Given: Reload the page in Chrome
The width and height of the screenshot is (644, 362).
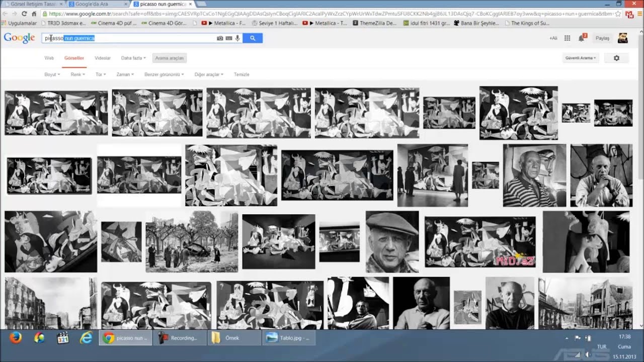Looking at the screenshot, I should (x=24, y=14).
